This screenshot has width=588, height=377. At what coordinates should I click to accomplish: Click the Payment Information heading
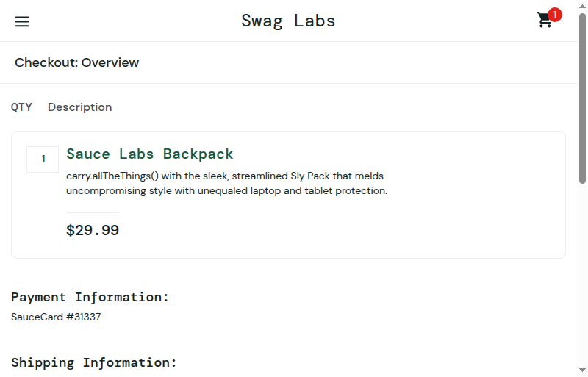click(90, 298)
